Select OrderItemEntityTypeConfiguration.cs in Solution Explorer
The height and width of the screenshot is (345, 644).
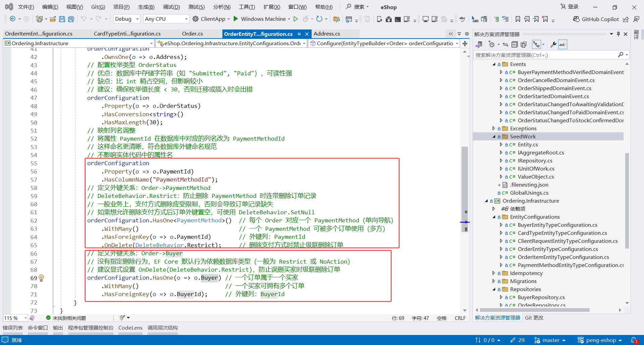(x=563, y=257)
